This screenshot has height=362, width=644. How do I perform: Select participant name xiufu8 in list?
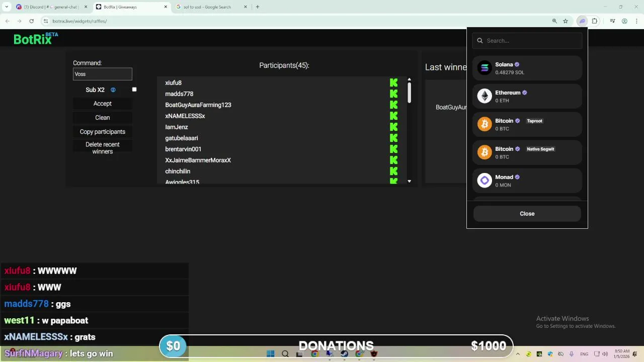tap(173, 83)
